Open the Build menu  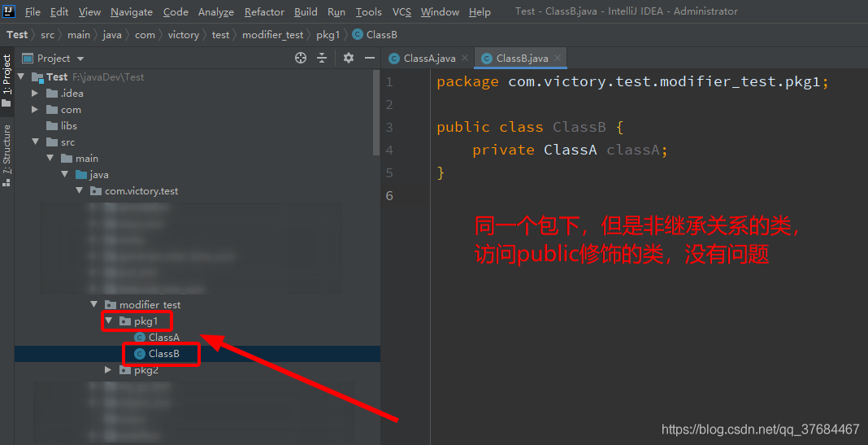[x=306, y=11]
